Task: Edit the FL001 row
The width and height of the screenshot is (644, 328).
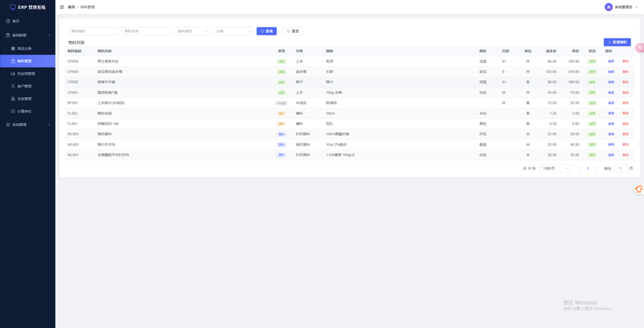Action: click(611, 124)
